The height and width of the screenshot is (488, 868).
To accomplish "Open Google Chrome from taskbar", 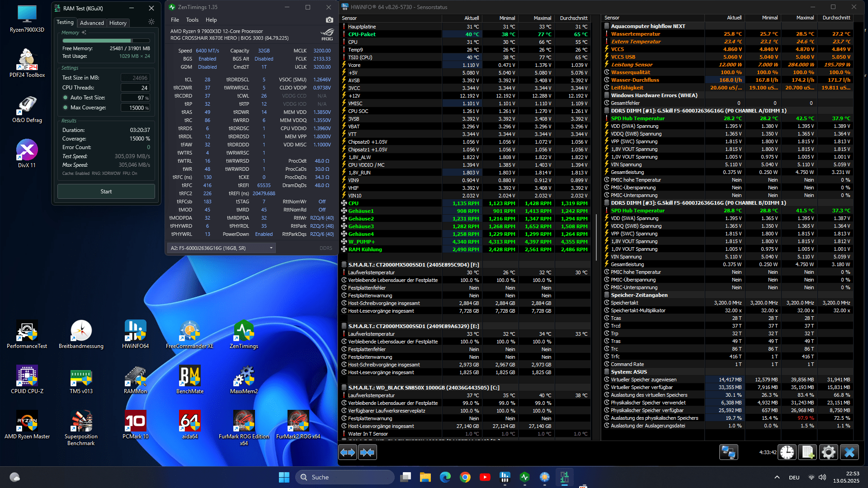I will 465,477.
